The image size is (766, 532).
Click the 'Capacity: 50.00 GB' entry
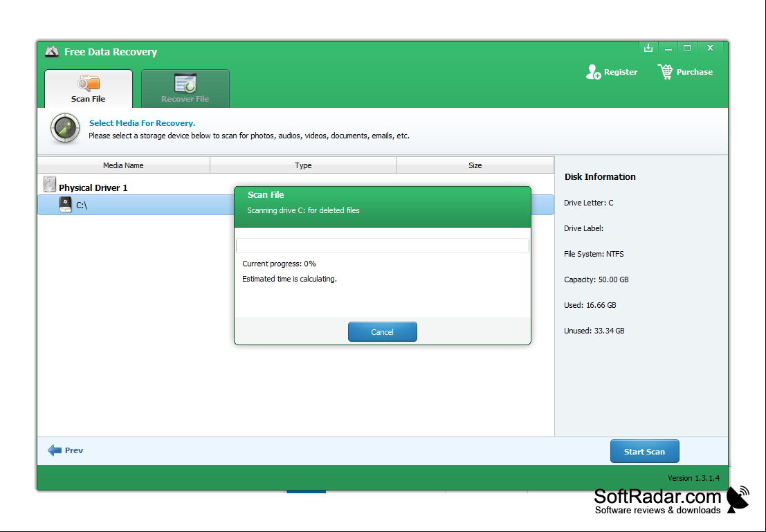coord(596,279)
